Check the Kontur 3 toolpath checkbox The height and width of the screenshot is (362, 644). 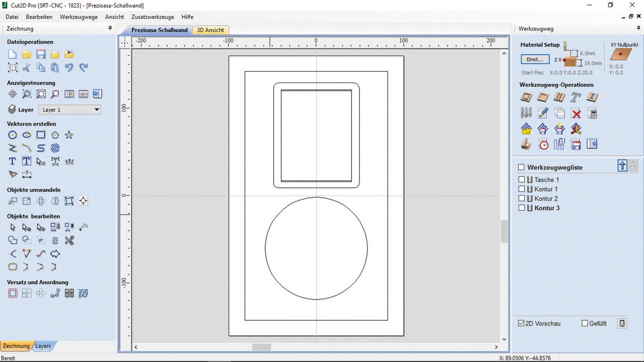(522, 208)
